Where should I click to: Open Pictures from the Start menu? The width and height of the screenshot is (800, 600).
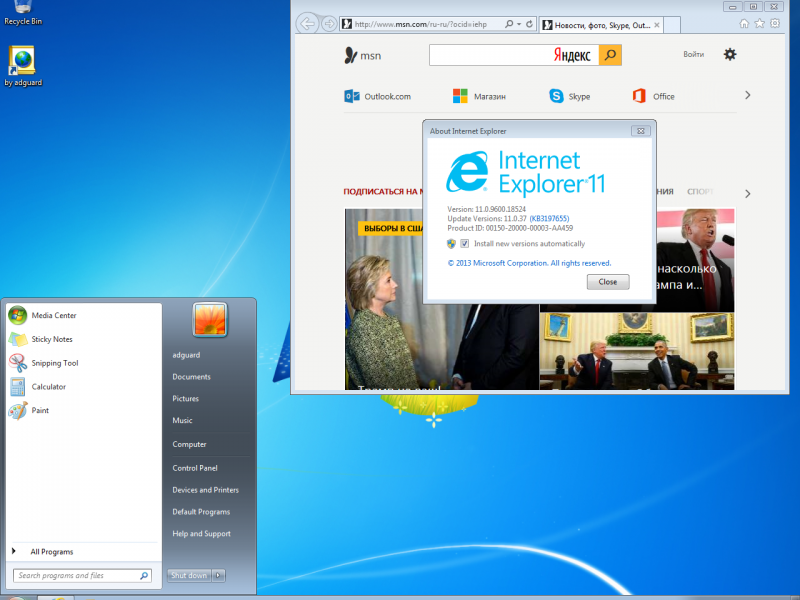(x=185, y=398)
